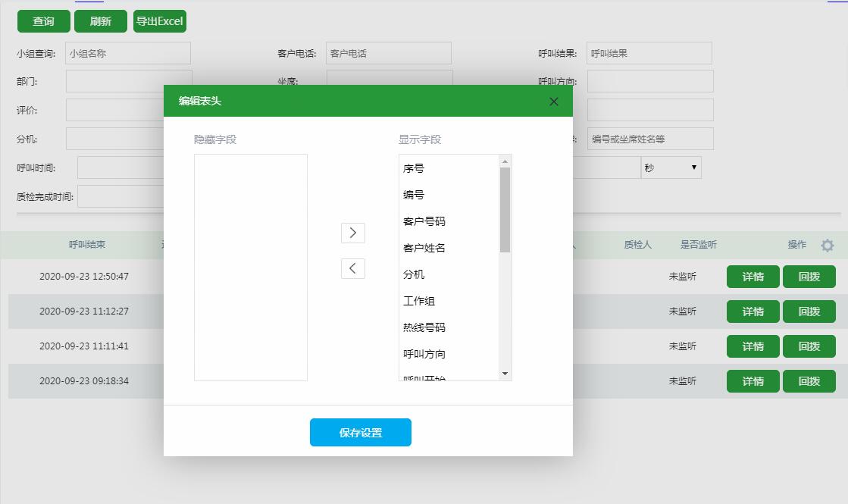
Task: Click 回拨 on the 09:18:34 record
Action: tap(809, 381)
